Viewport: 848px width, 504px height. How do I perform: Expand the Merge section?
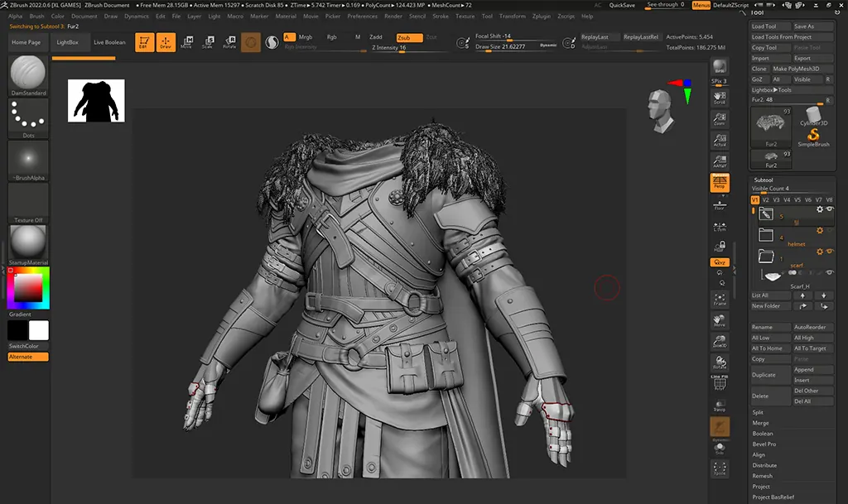[x=760, y=423]
